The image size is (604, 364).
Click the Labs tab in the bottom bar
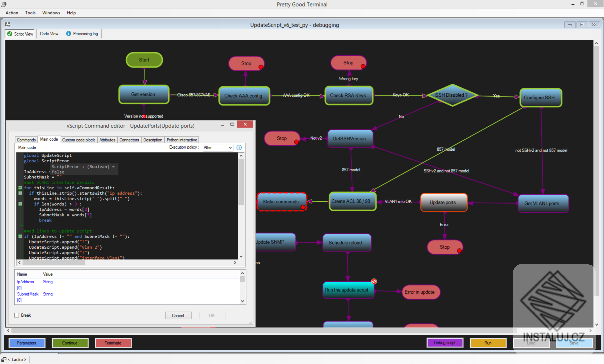15,359
